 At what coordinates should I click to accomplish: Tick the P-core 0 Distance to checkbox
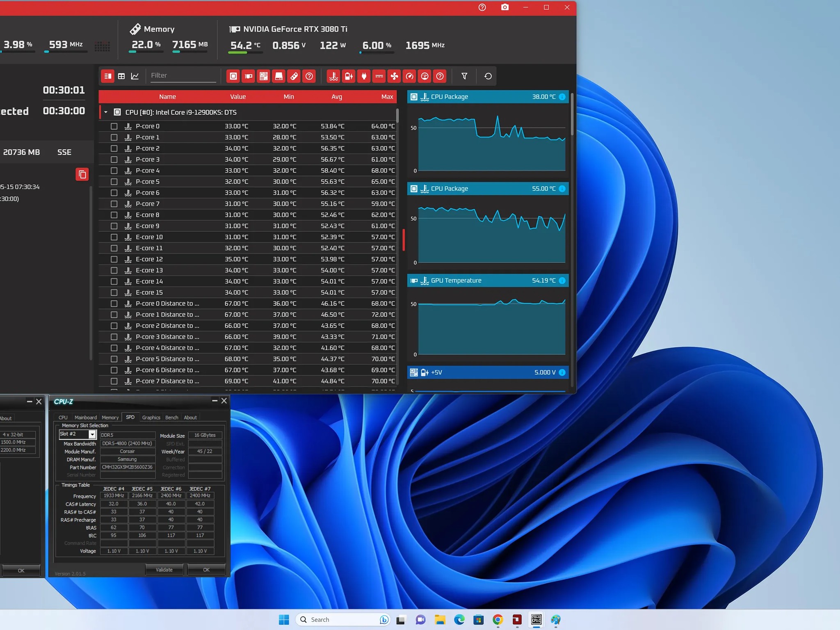pos(114,304)
